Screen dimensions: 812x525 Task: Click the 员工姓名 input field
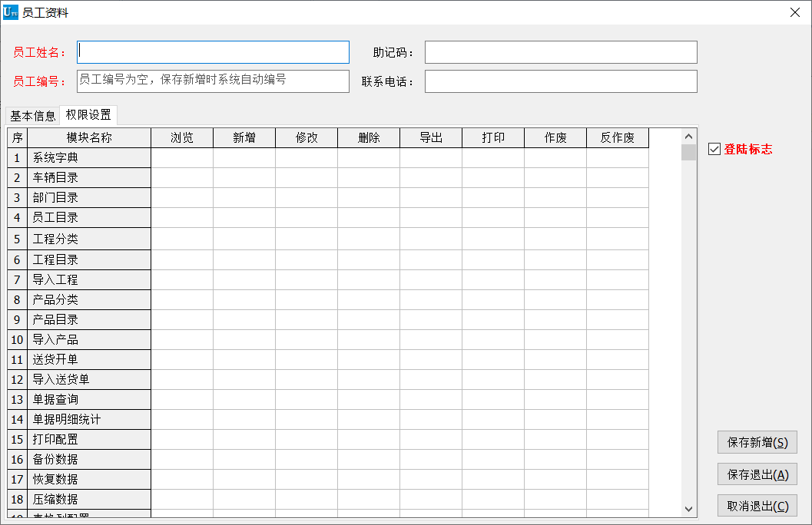point(213,51)
